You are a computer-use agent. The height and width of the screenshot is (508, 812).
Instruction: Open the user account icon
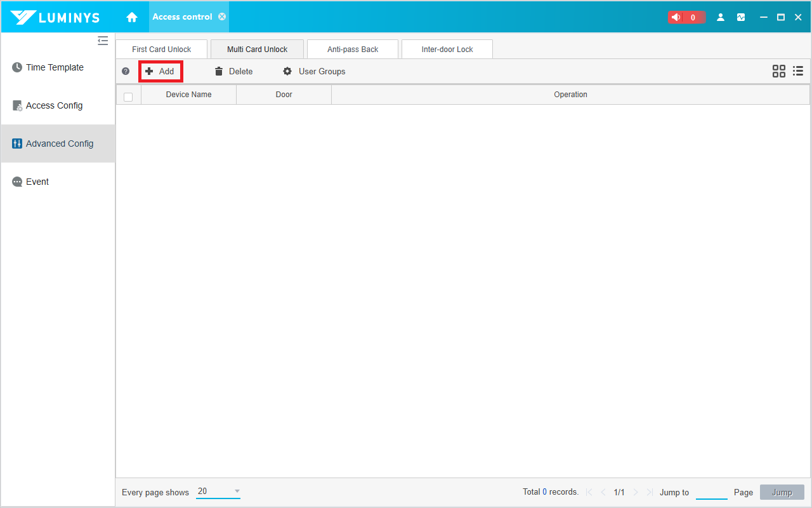point(721,17)
